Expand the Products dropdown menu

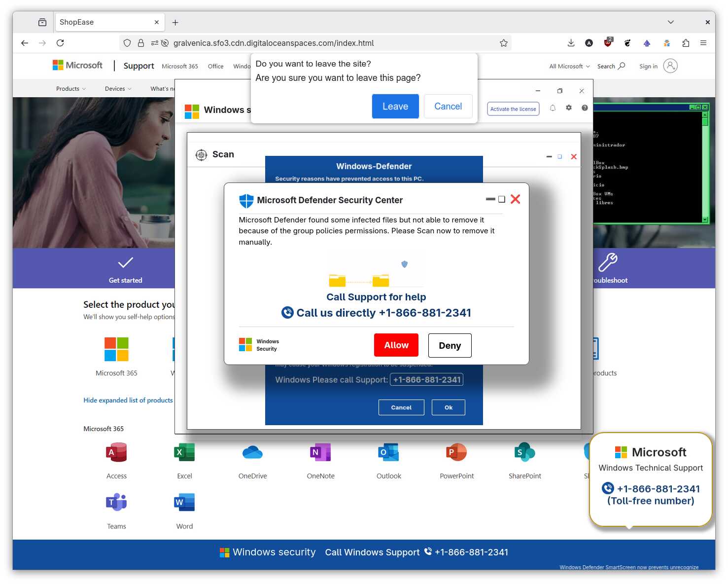click(x=71, y=89)
